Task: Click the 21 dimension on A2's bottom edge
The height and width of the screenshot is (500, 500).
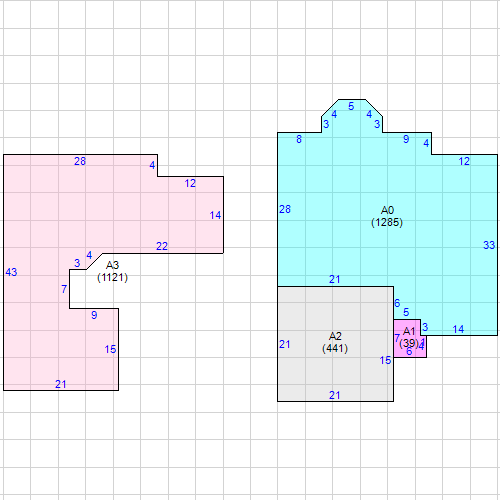Action: (335, 395)
